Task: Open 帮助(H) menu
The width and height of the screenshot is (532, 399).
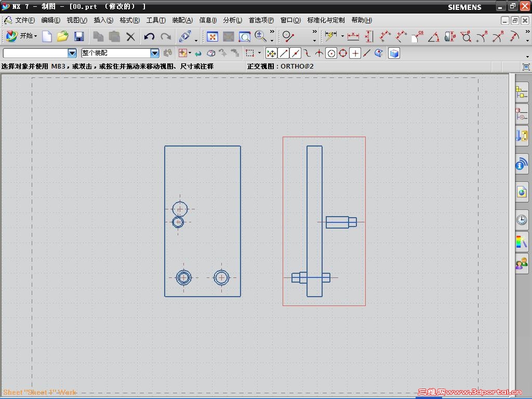Action: point(362,20)
